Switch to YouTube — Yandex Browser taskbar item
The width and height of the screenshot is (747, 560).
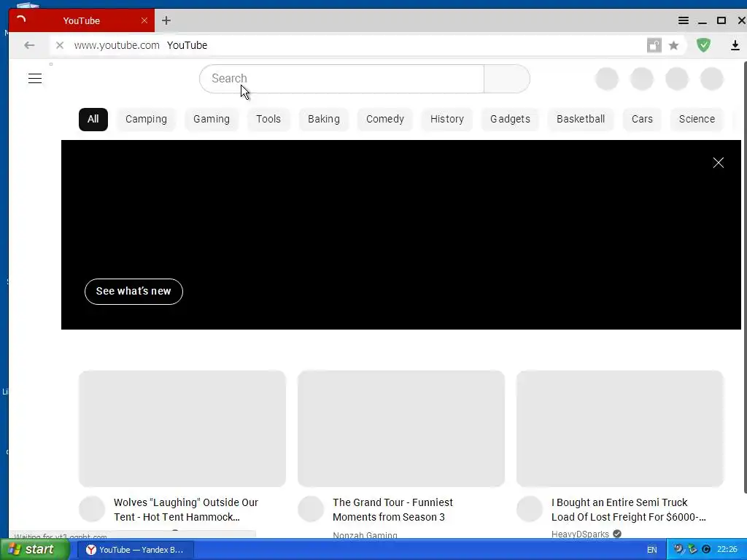coord(135,550)
